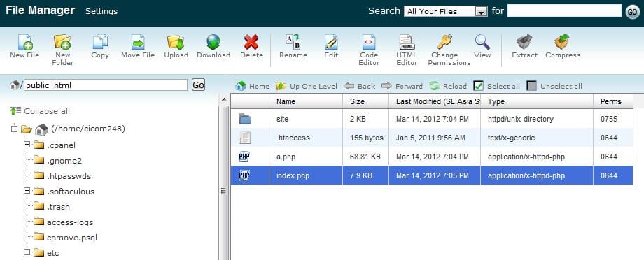
Task: Click the search text field
Action: pos(564,10)
